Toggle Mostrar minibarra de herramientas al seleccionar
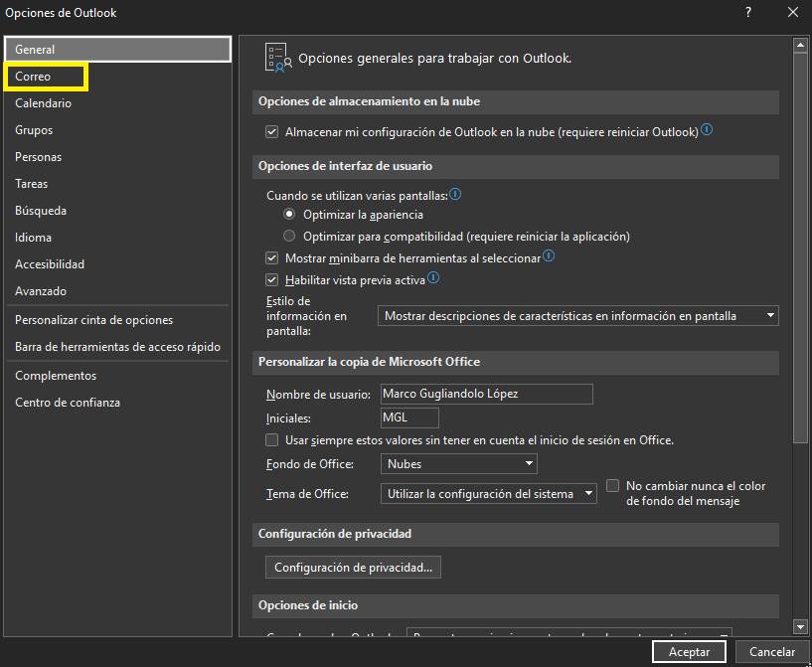This screenshot has height=667, width=812. [272, 257]
